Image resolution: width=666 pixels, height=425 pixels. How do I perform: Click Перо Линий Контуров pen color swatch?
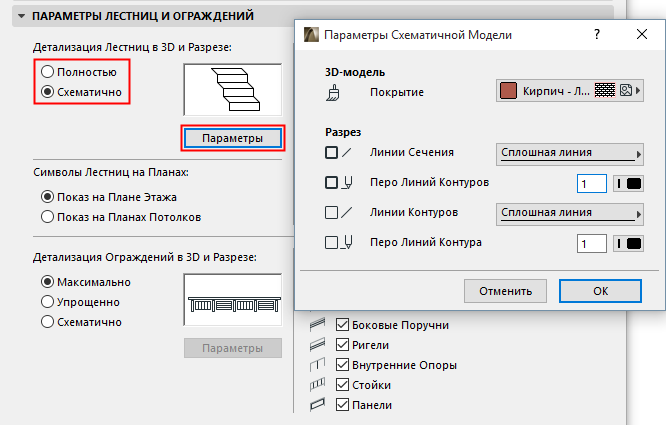(627, 183)
